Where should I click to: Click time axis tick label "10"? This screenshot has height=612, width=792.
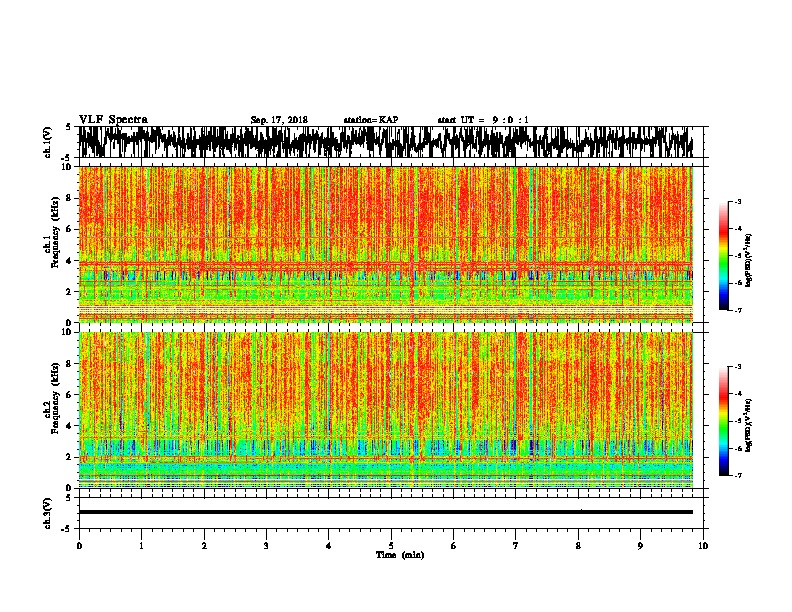tap(703, 546)
